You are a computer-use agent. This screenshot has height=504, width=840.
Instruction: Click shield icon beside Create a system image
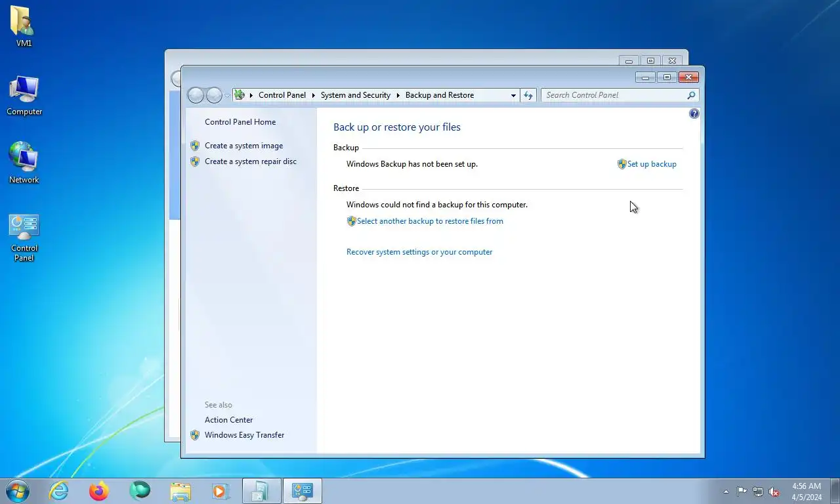(x=195, y=146)
